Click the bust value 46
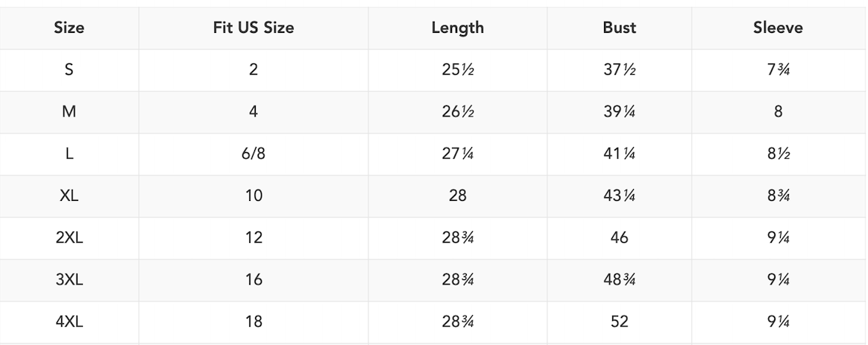Screen dimensions: 868x345 click(x=619, y=238)
